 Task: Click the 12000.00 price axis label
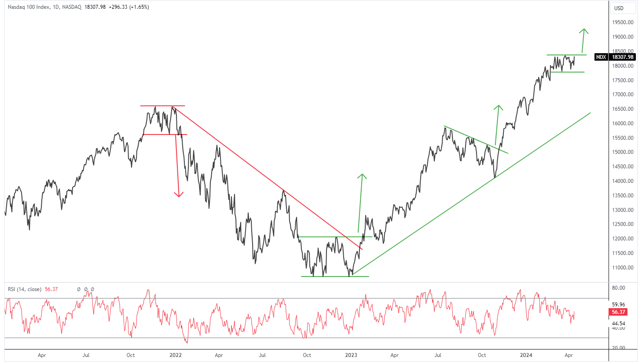click(623, 239)
